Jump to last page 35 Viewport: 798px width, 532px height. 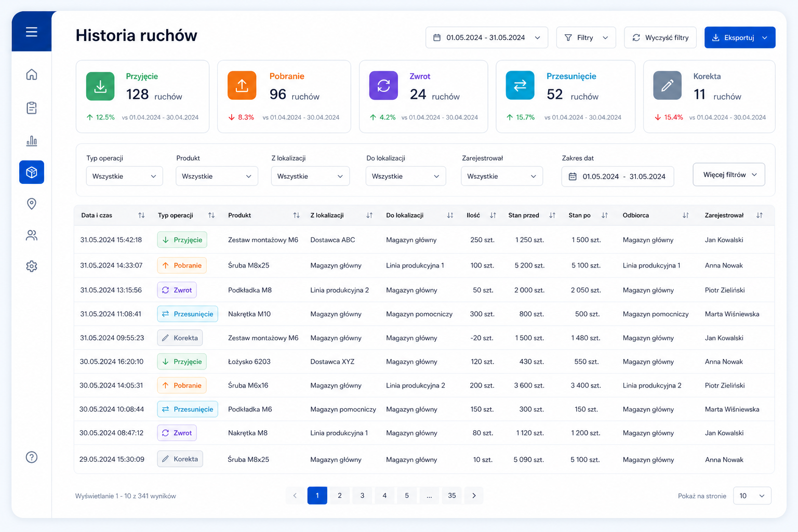(452, 496)
